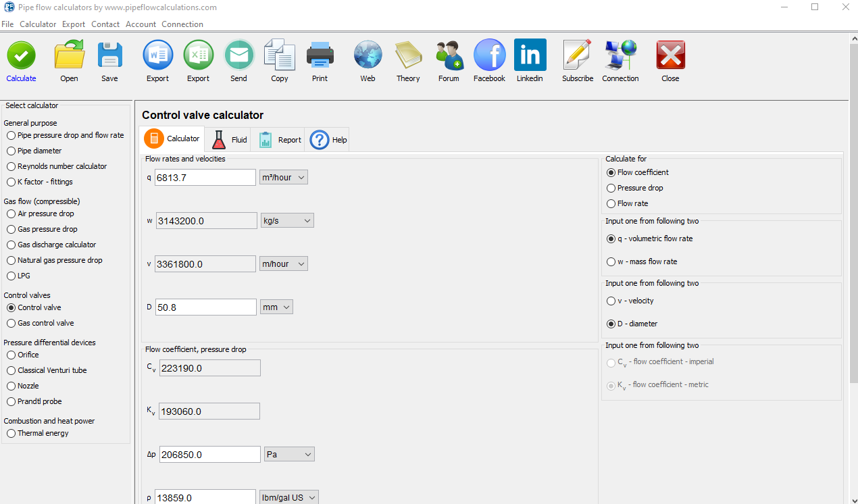The width and height of the screenshot is (858, 504).
Task: Select the Pressure drop calculation option
Action: pyautogui.click(x=611, y=188)
